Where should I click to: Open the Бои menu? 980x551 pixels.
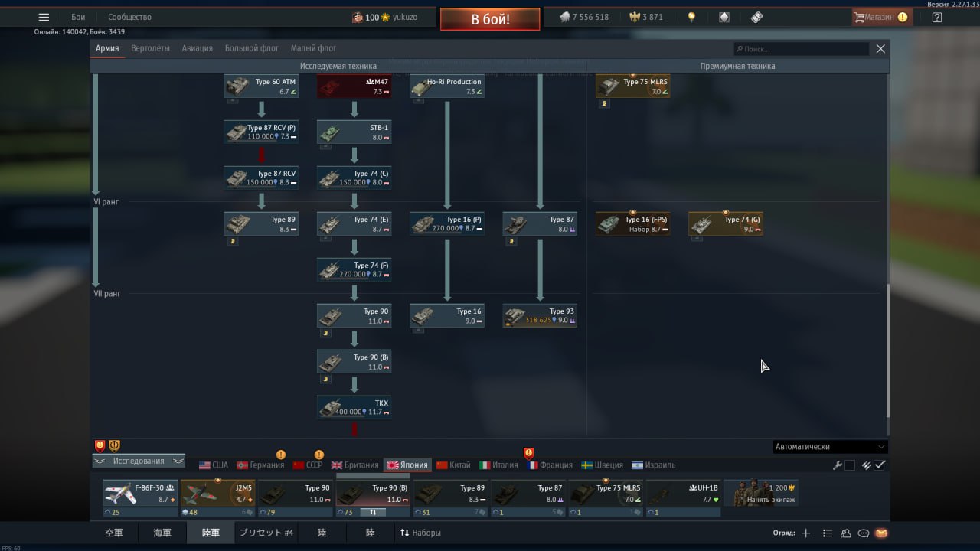(x=78, y=17)
